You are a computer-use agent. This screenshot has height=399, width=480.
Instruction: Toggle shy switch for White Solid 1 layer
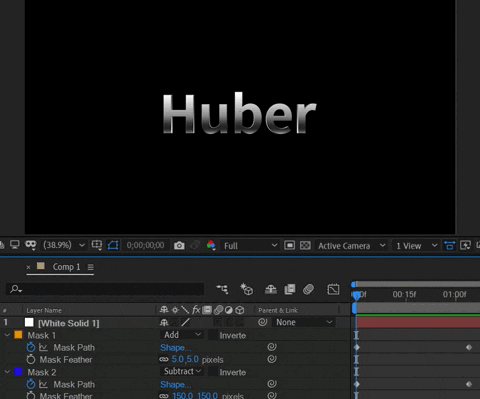164,322
